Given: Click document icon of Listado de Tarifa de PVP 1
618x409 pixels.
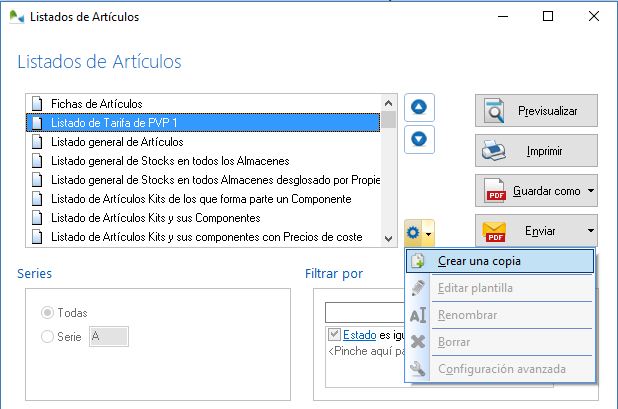Looking at the screenshot, I should 37,123.
